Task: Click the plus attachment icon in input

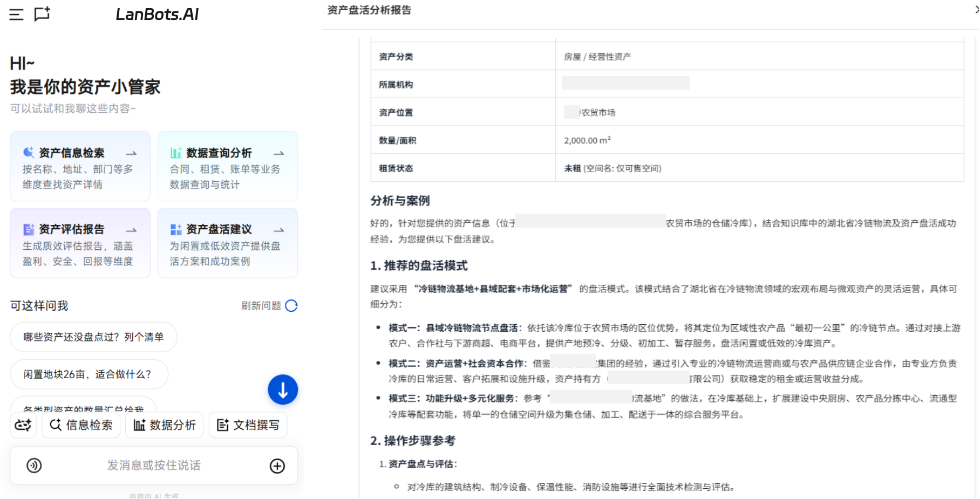Action: click(277, 466)
